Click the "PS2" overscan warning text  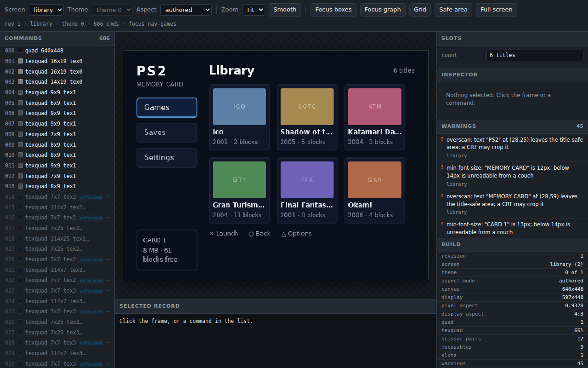(514, 144)
